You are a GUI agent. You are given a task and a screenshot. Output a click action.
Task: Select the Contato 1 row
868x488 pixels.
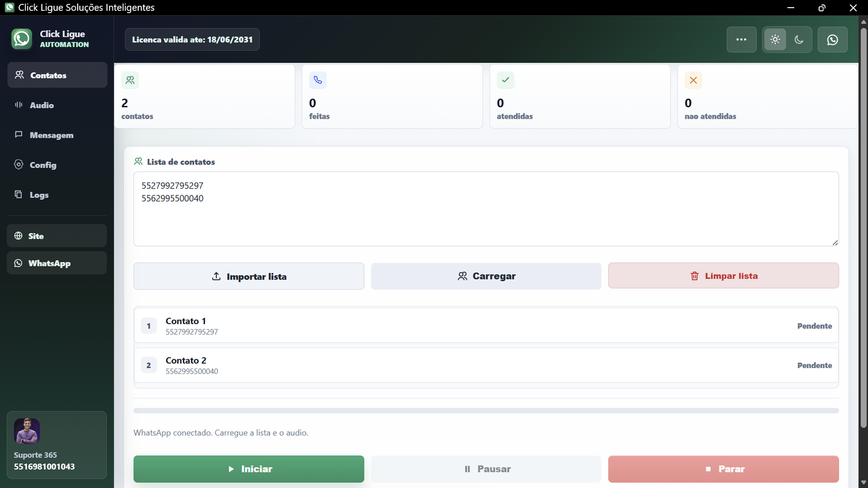[486, 326]
